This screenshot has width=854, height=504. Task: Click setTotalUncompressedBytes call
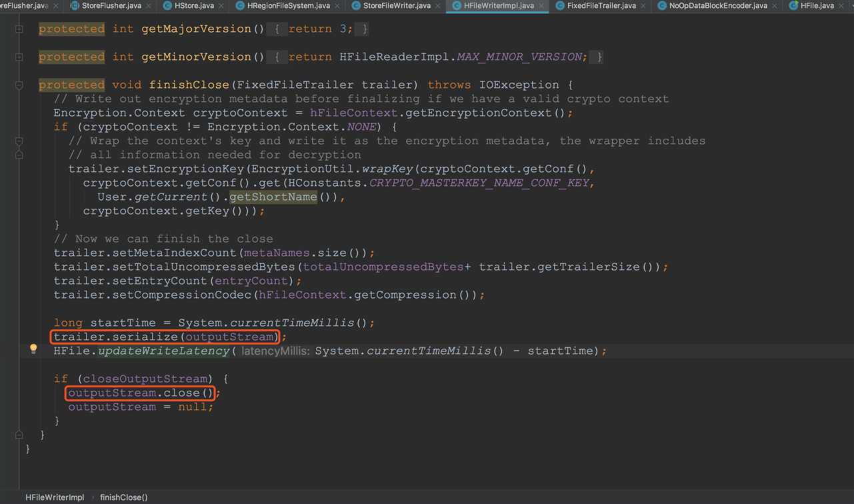point(205,267)
